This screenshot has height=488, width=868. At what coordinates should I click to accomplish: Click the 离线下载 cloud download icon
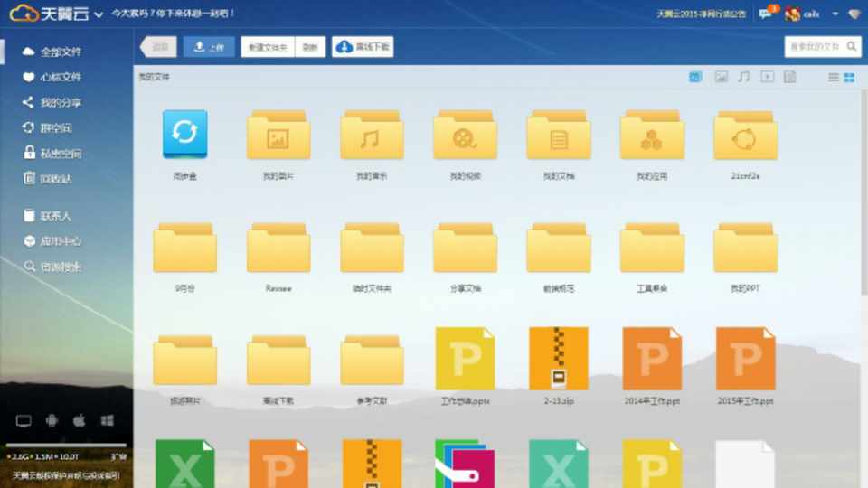344,47
